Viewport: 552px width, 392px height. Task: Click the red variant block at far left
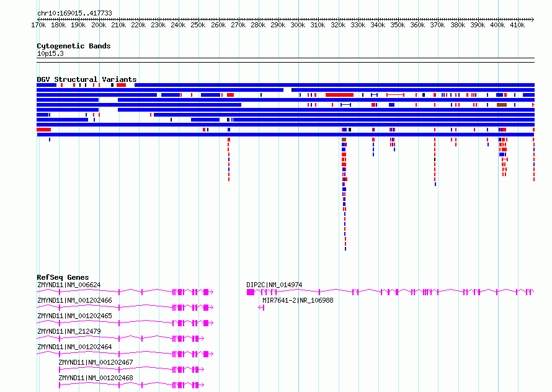pyautogui.click(x=43, y=130)
